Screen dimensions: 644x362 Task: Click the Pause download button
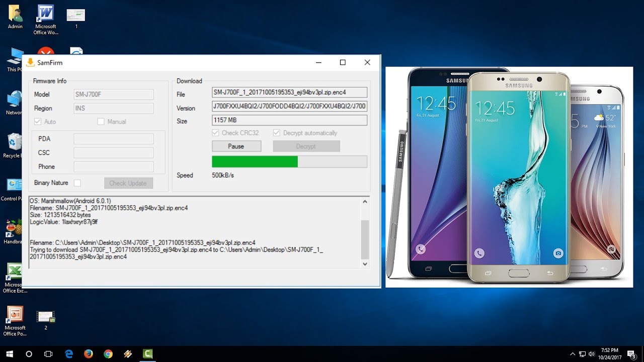pos(236,146)
